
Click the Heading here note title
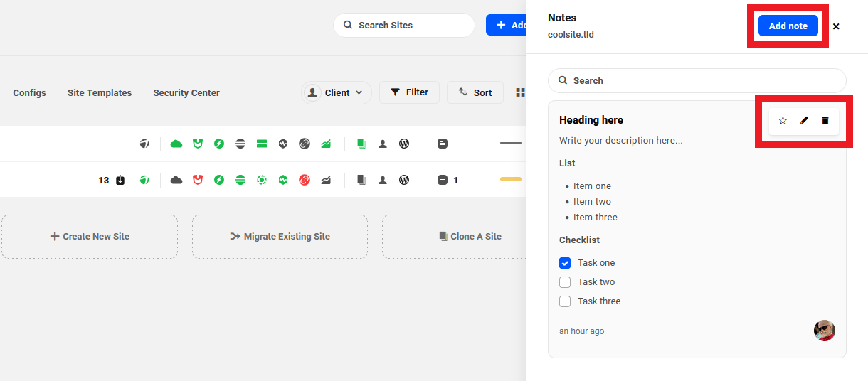tap(591, 120)
